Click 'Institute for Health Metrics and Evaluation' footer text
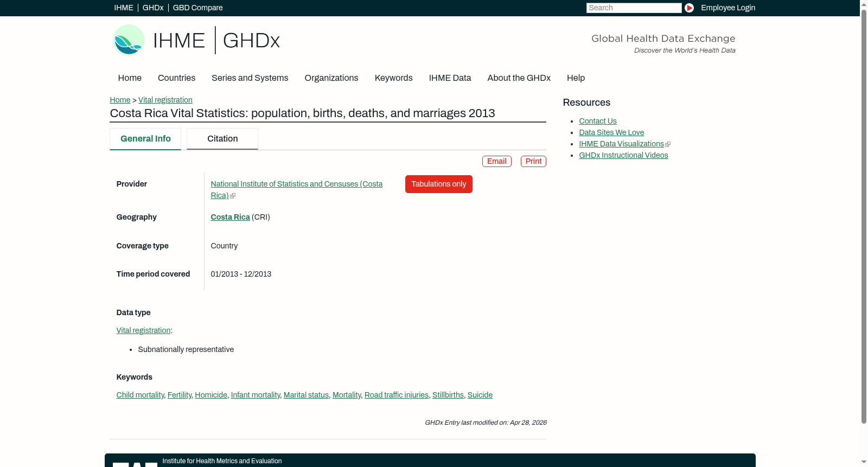 (222, 461)
